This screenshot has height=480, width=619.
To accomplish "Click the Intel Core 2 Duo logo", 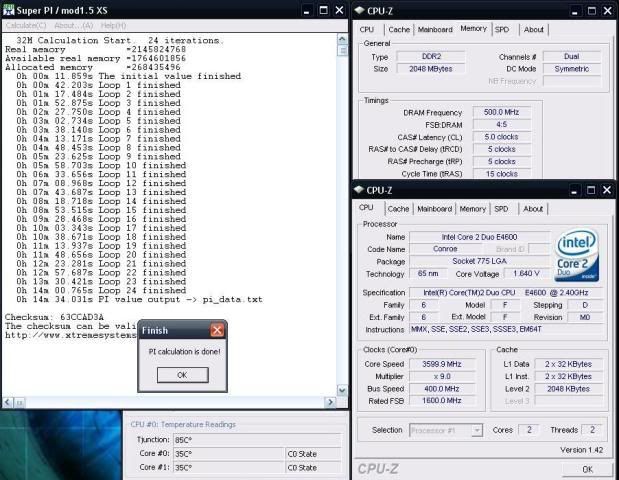I will click(577, 255).
